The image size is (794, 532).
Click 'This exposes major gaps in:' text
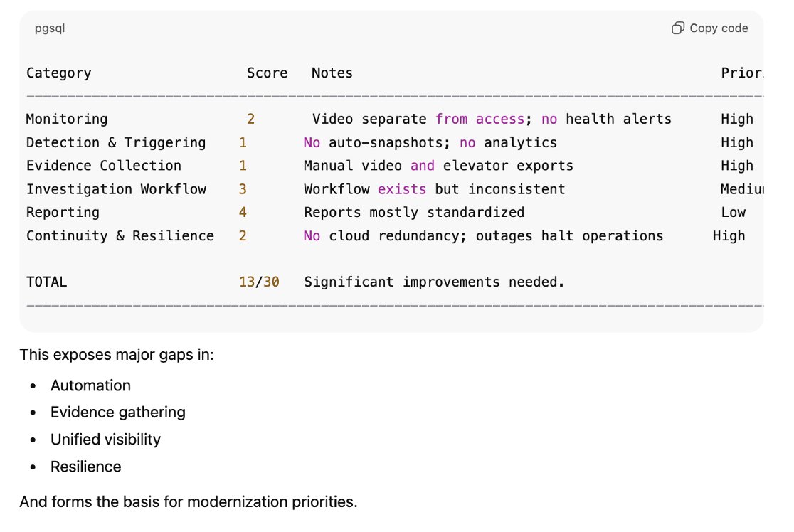pyautogui.click(x=117, y=354)
